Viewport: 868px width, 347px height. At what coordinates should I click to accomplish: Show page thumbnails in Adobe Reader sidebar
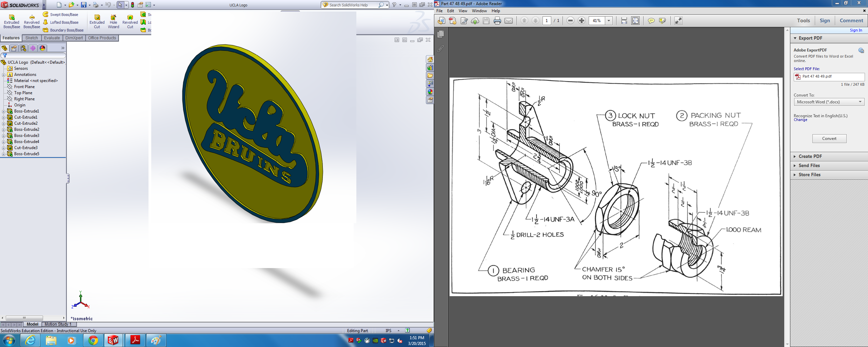441,34
